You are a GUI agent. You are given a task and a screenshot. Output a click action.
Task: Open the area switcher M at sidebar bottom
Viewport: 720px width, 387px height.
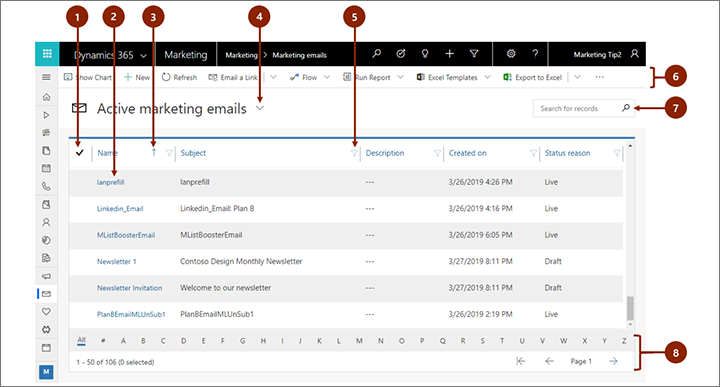pos(46,372)
